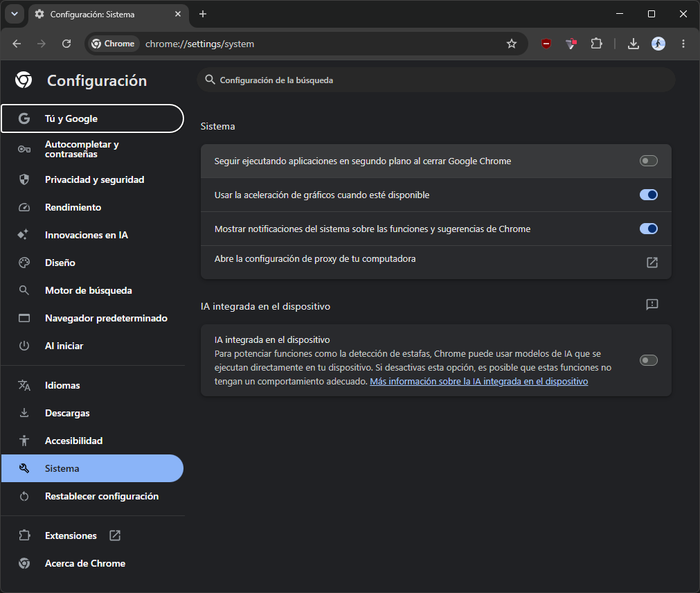Click the puzzle icon beside Extensiones
This screenshot has height=593, width=700.
pos(24,535)
